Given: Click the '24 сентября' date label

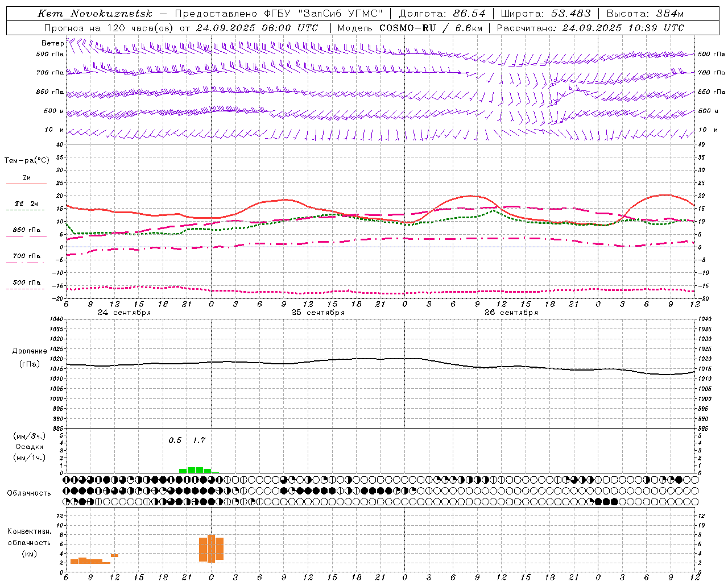Looking at the screenshot, I should 125,313.
